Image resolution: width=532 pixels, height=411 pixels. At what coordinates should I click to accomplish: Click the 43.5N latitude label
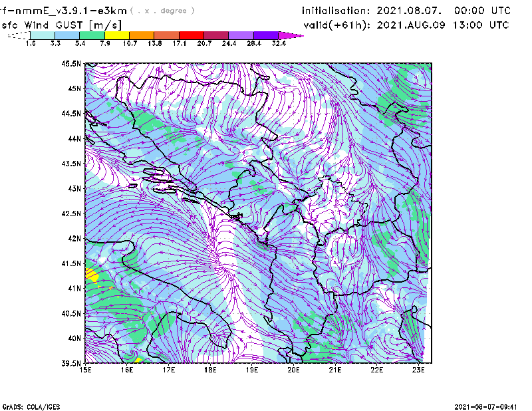72,163
